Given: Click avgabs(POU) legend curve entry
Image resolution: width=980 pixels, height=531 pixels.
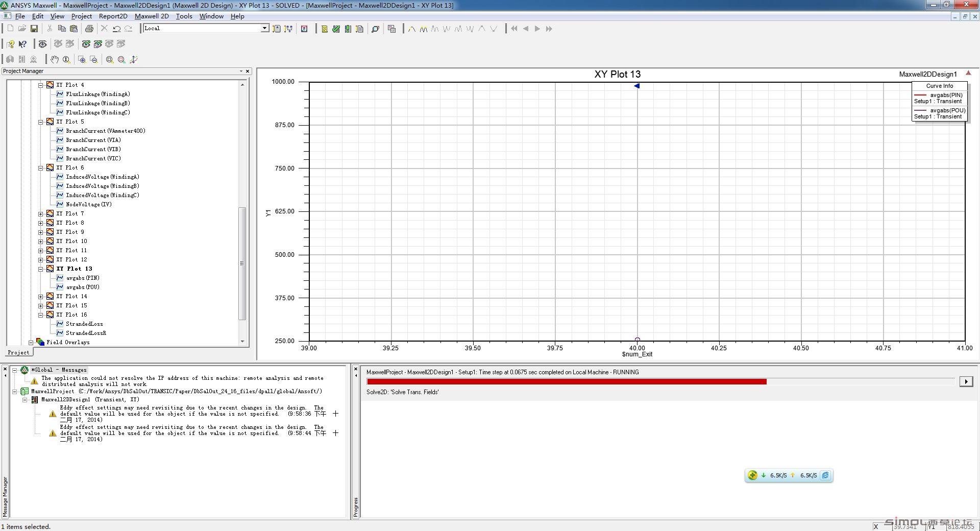Looking at the screenshot, I should coord(940,113).
